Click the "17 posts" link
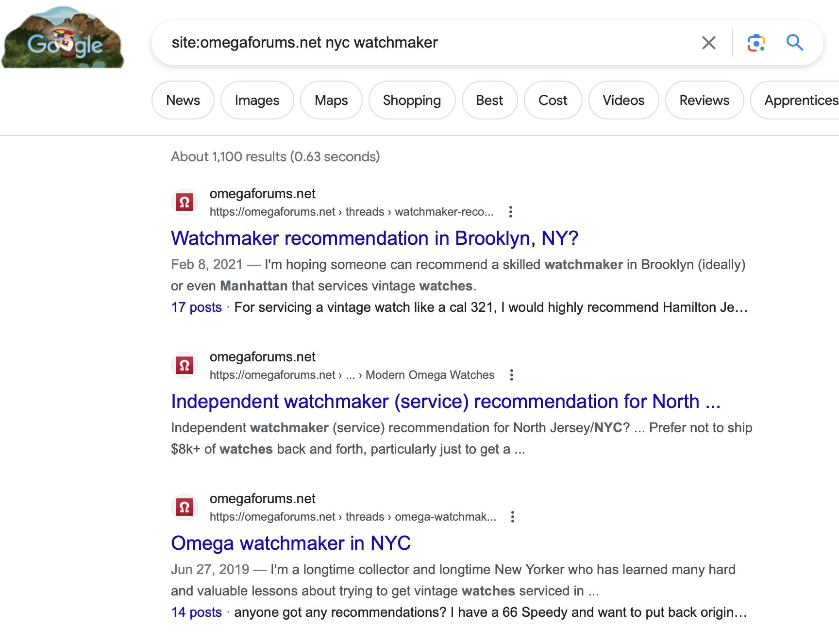Viewport: 839px width, 644px height. (197, 307)
